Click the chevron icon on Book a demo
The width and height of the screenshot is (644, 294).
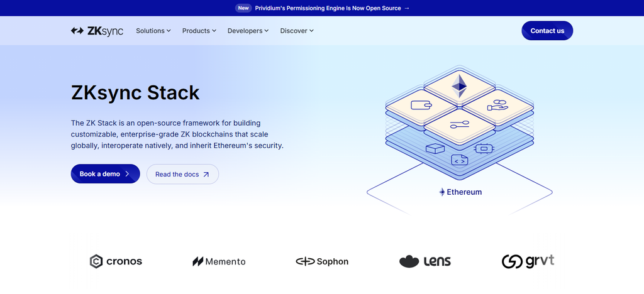click(x=127, y=174)
